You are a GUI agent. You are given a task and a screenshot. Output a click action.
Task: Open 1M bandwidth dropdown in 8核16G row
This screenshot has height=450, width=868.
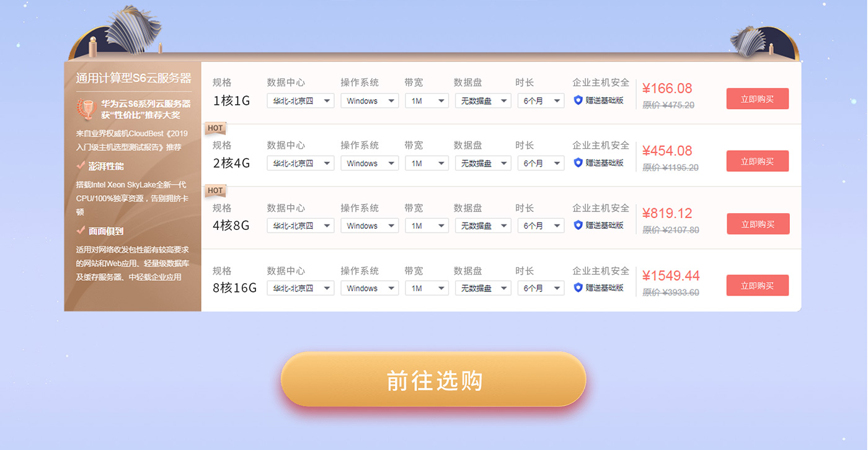click(427, 288)
